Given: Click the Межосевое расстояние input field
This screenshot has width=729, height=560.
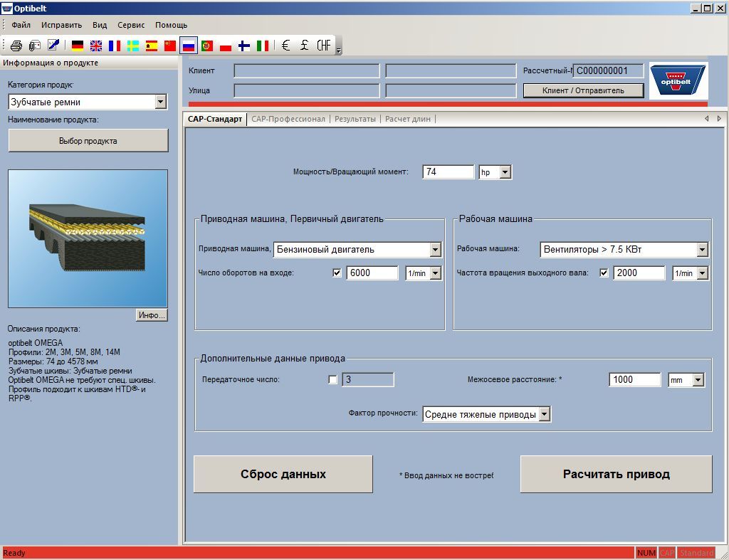Looking at the screenshot, I should [635, 379].
